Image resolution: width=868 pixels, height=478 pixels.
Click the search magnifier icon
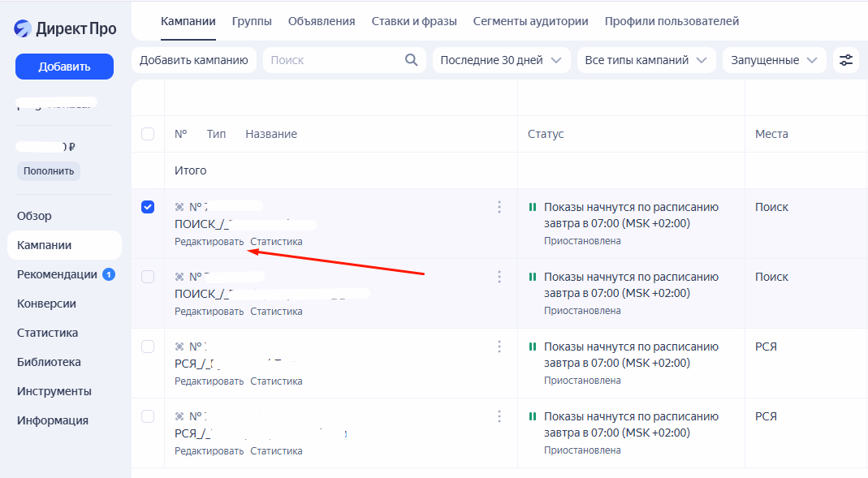pyautogui.click(x=412, y=60)
